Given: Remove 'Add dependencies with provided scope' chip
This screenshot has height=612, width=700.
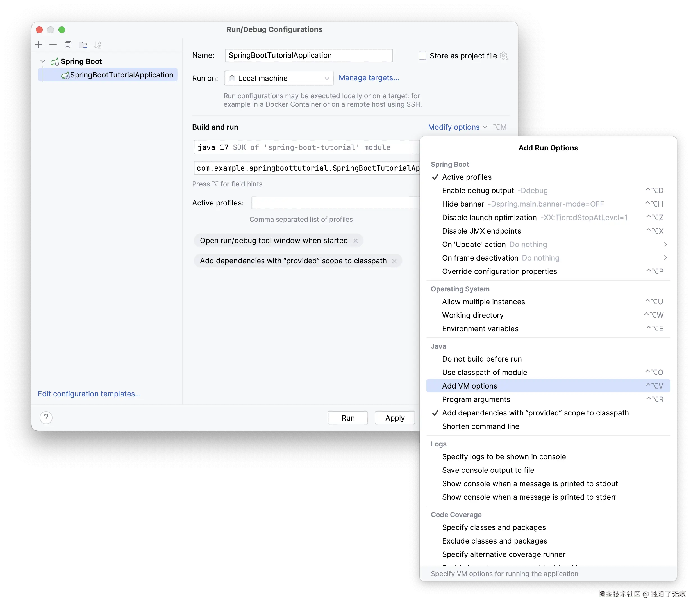Looking at the screenshot, I should coord(394,261).
